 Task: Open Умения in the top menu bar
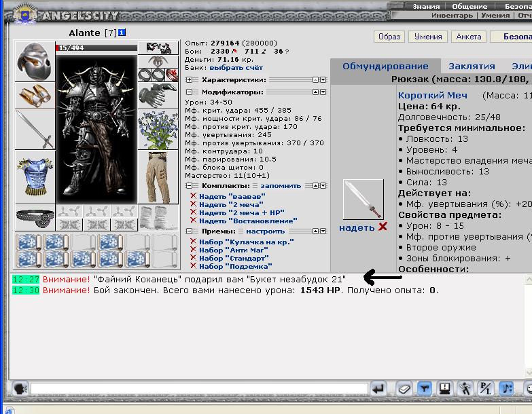(495, 15)
